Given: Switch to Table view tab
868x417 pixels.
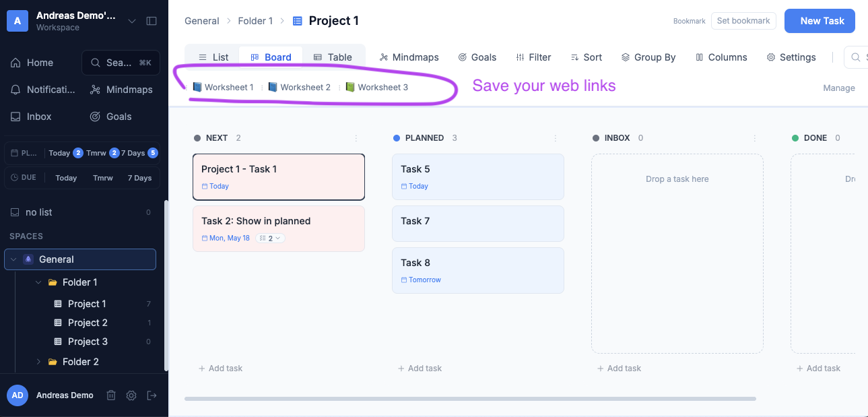Looking at the screenshot, I should [x=333, y=57].
